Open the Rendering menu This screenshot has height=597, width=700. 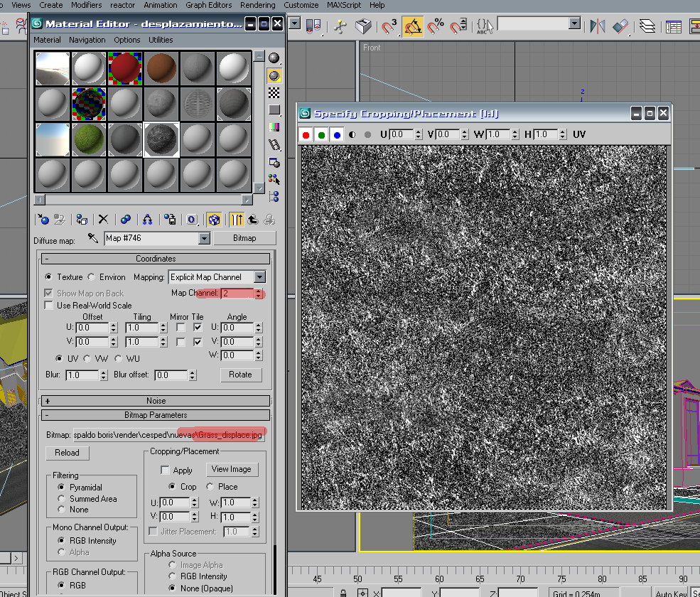coord(257,5)
